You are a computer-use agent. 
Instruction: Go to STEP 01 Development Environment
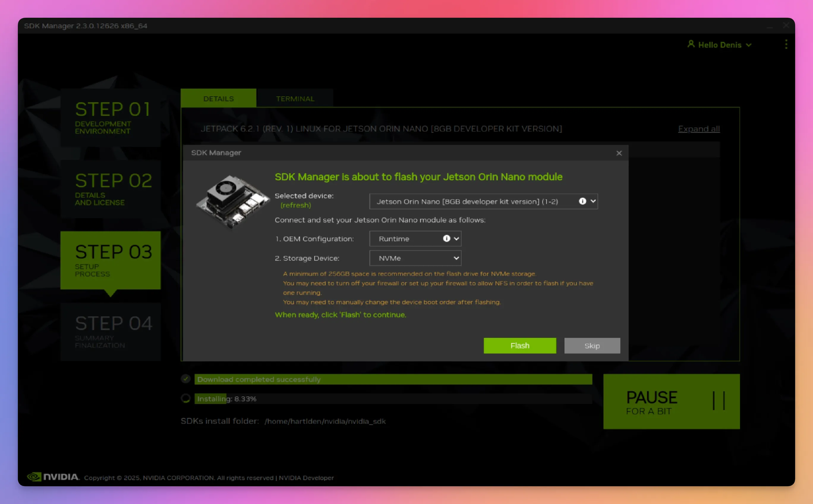110,117
